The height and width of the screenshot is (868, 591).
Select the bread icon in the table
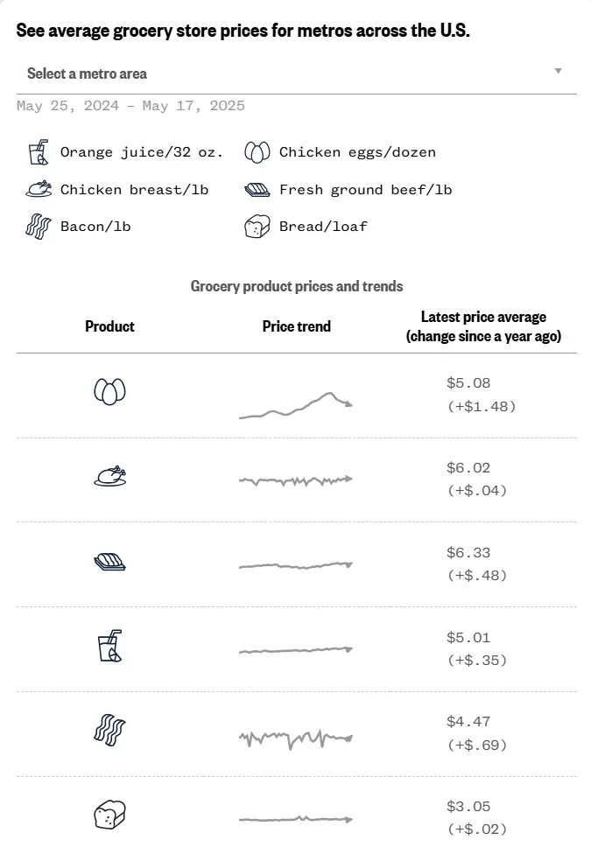click(x=109, y=815)
